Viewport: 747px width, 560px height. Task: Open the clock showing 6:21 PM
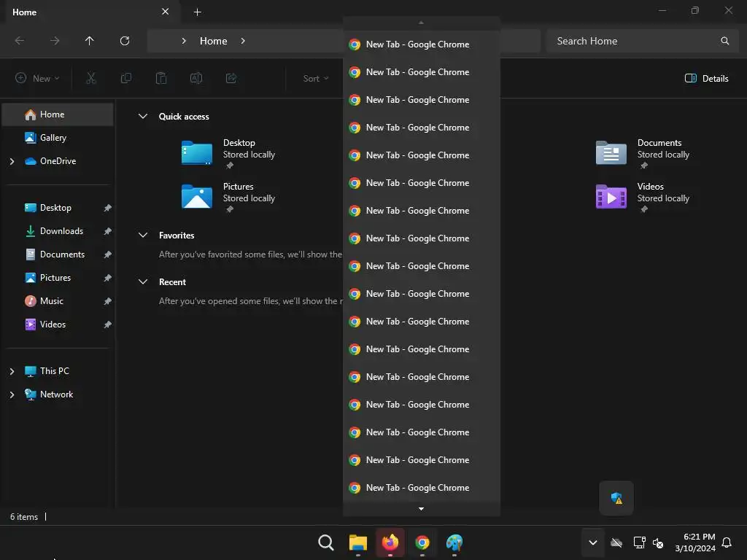[x=695, y=542]
